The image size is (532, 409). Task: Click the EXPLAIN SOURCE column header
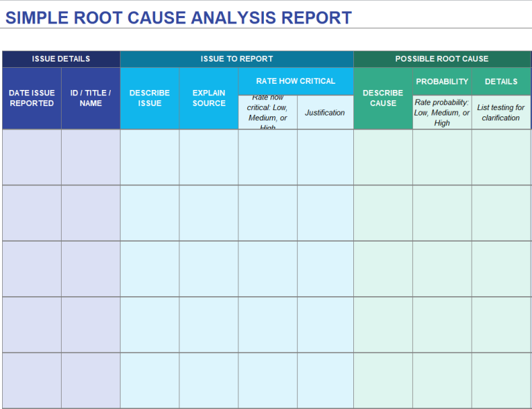(x=209, y=98)
